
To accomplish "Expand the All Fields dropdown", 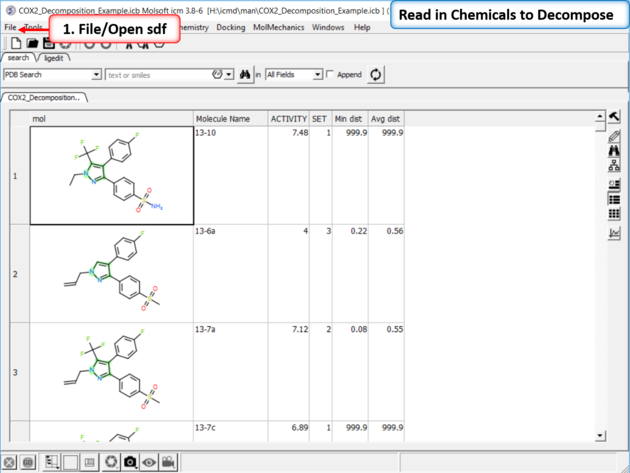I will click(x=318, y=75).
